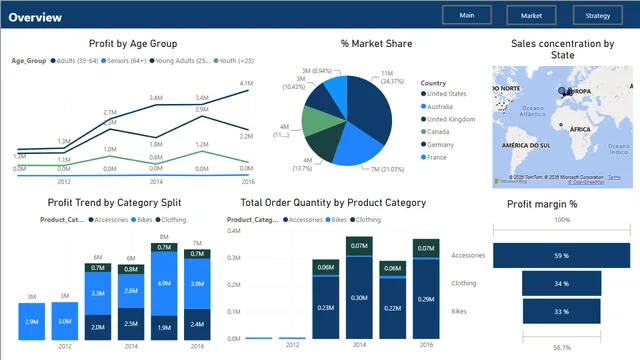Select Australia in Country legend
The image size is (640, 360).
click(437, 107)
